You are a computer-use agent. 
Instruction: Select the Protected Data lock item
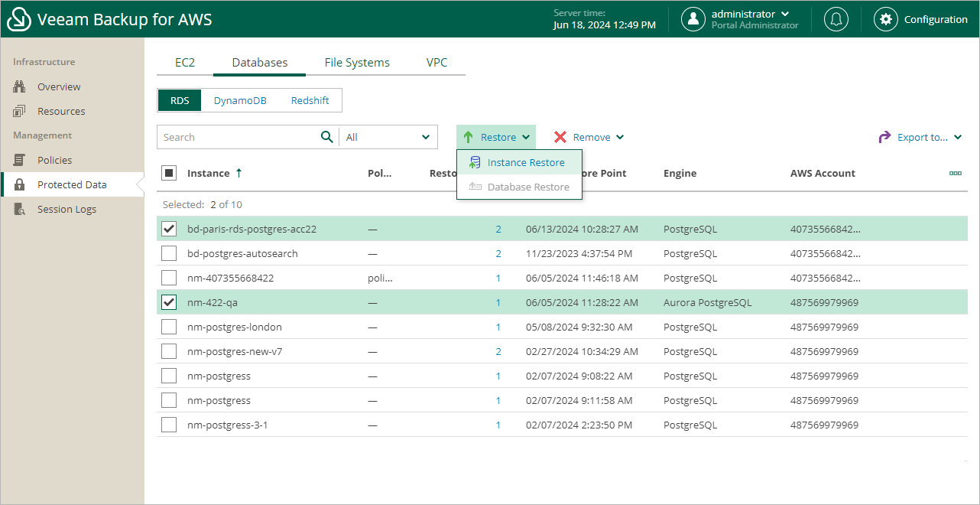click(x=72, y=184)
